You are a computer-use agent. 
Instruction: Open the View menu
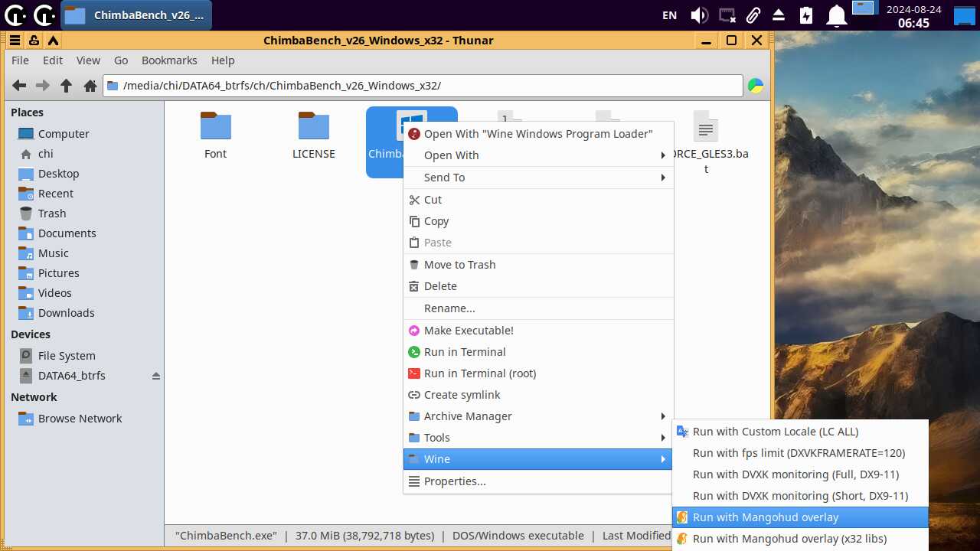88,60
